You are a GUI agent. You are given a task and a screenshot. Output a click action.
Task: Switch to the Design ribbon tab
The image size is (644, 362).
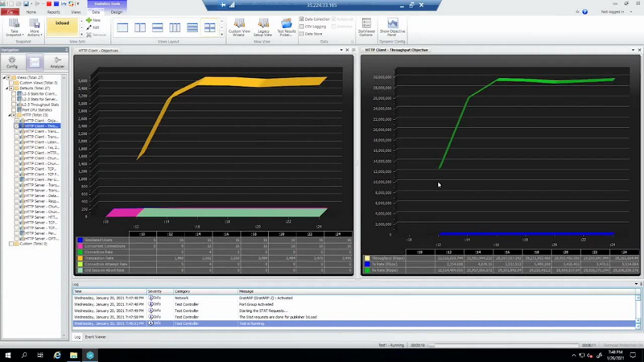click(x=116, y=12)
